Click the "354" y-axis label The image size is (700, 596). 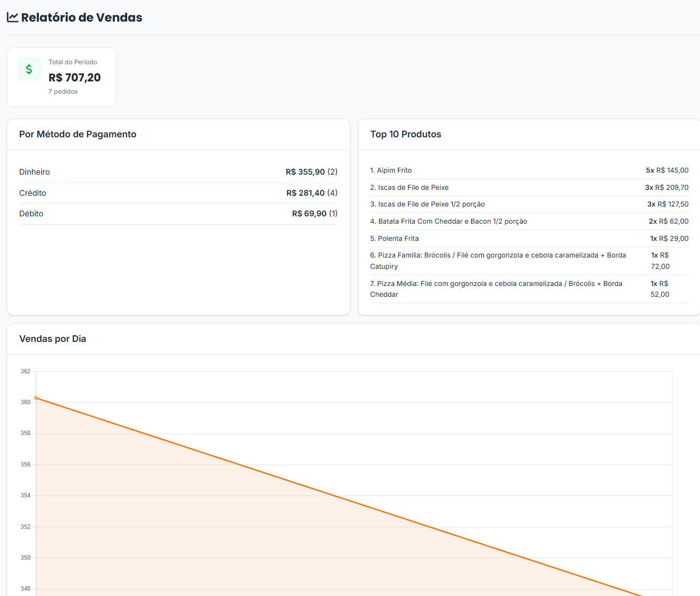coord(26,495)
